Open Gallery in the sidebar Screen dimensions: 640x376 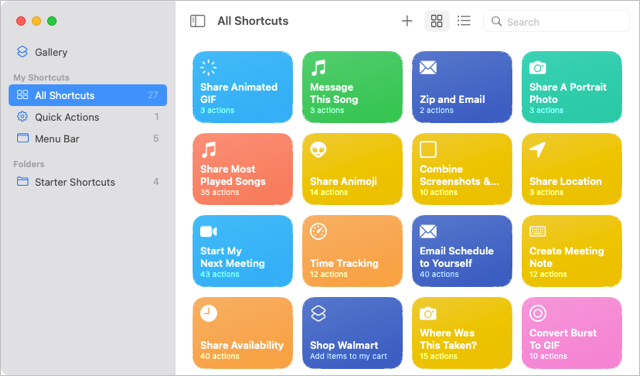click(87, 52)
